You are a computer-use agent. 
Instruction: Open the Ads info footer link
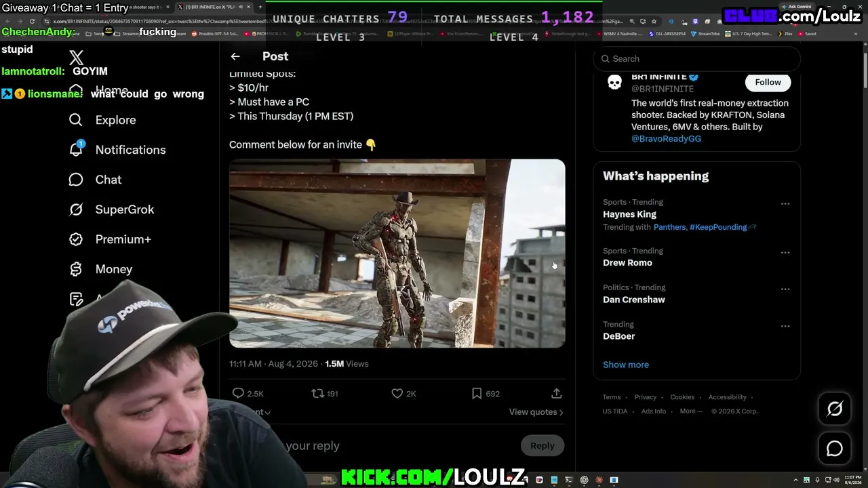tap(654, 411)
